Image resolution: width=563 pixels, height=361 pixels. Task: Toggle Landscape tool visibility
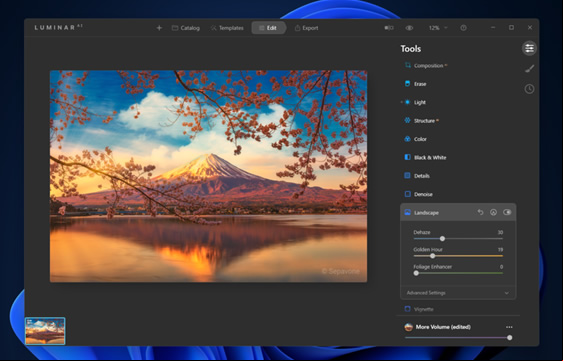[507, 212]
